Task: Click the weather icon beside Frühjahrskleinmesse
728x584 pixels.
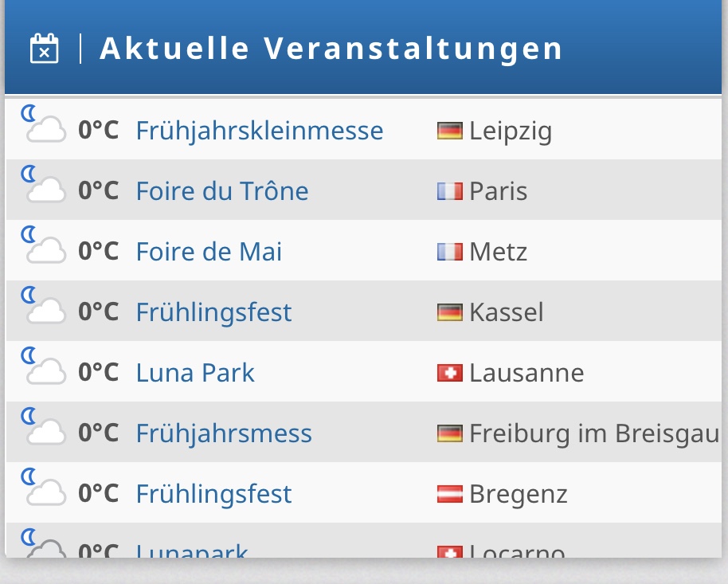Action: click(44, 126)
